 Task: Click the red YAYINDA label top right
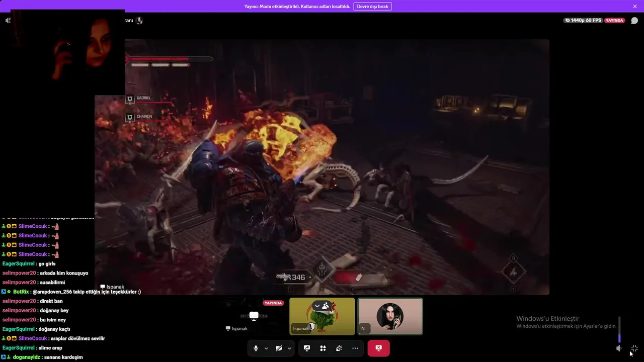615,21
